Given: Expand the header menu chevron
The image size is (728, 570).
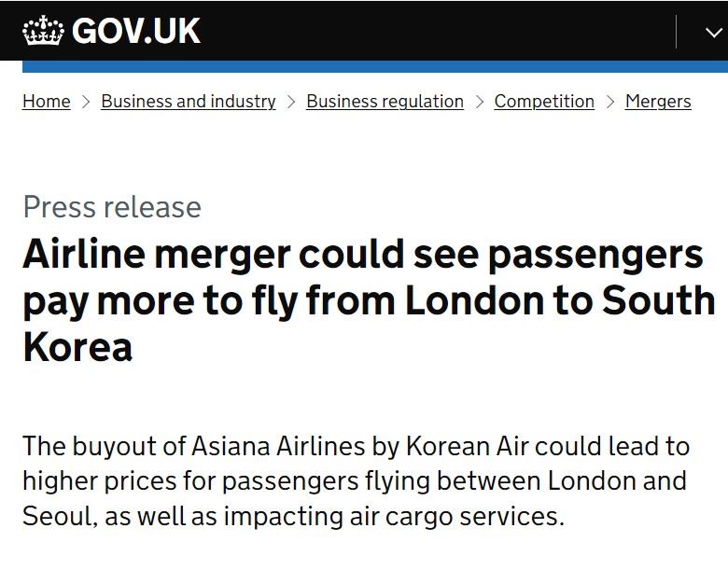Looking at the screenshot, I should click(714, 32).
